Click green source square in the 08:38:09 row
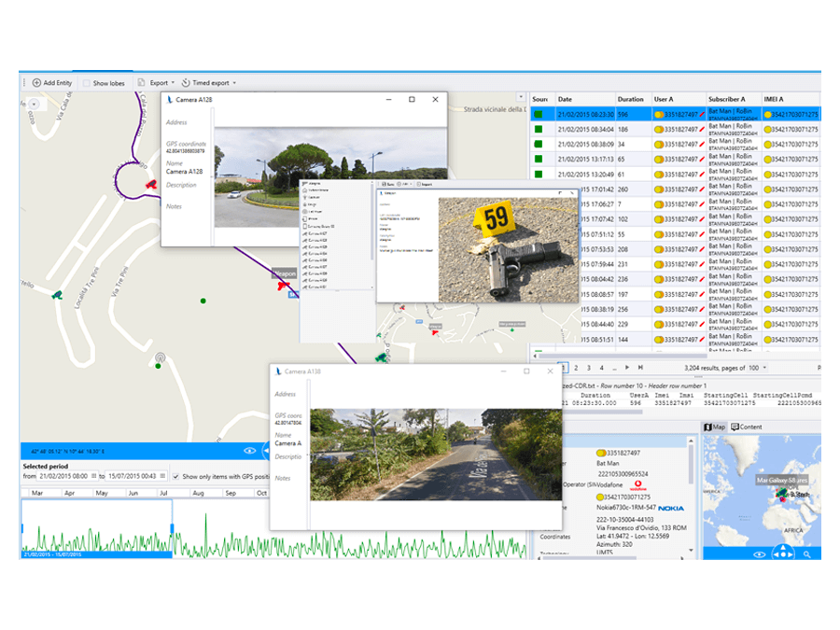Viewport: 840px width, 630px height. tap(539, 144)
